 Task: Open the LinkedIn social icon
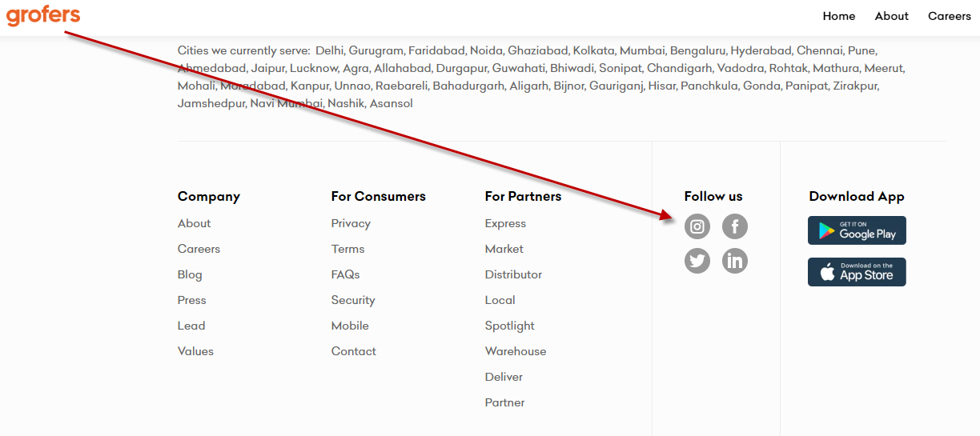click(x=735, y=261)
